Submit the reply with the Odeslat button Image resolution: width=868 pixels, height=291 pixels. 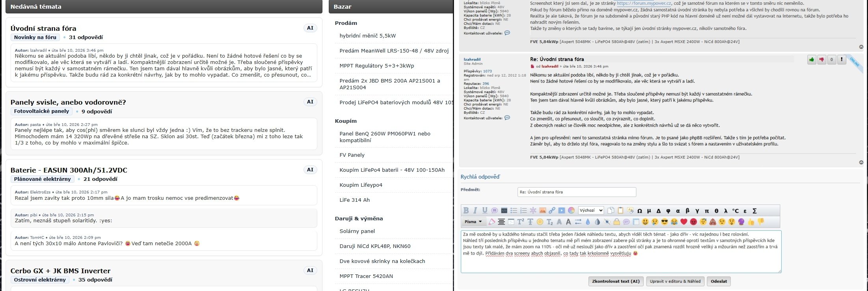pyautogui.click(x=719, y=281)
